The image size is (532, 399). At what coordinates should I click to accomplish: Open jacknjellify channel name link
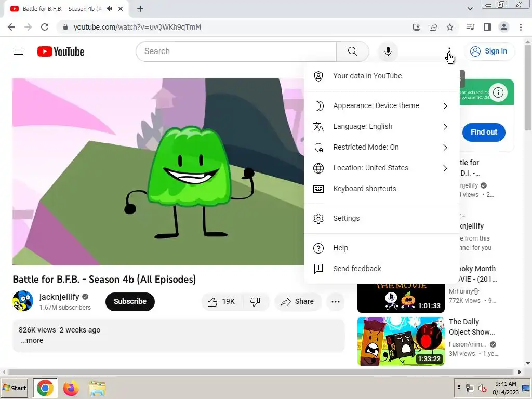click(x=59, y=297)
